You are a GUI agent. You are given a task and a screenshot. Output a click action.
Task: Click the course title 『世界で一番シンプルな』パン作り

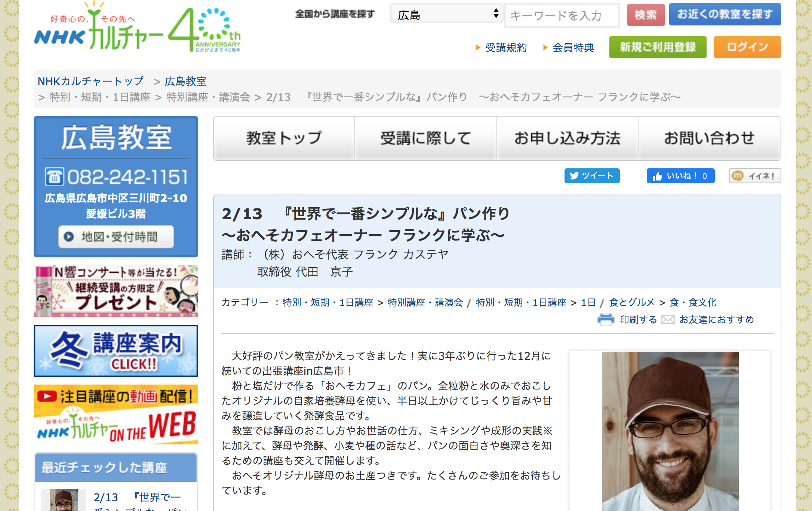[396, 214]
